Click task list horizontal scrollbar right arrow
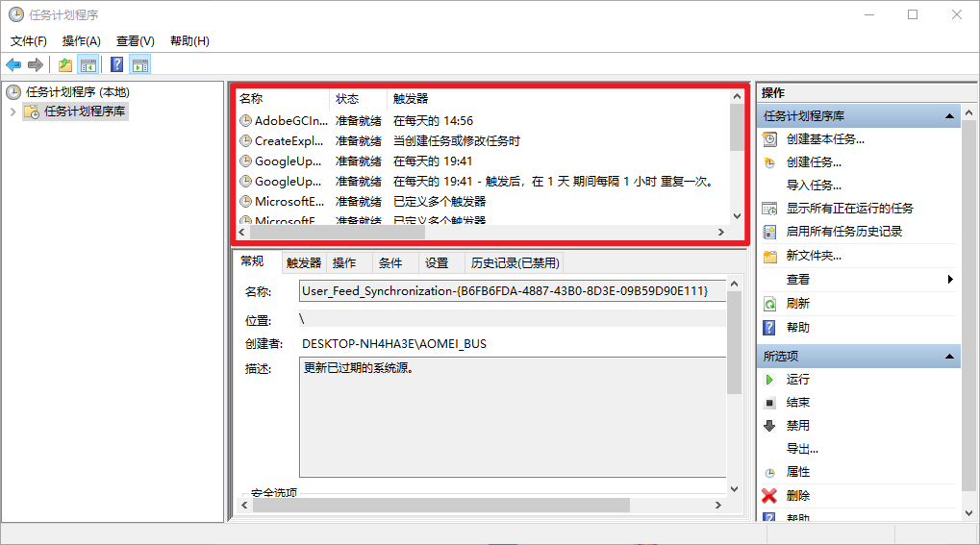Screen dimensions: 980x545 point(720,232)
